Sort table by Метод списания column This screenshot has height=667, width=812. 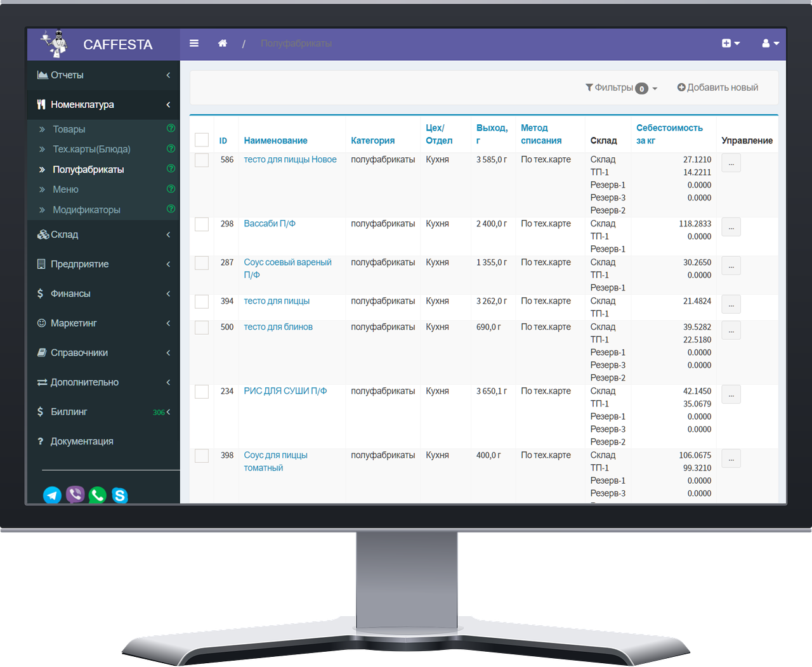point(541,134)
